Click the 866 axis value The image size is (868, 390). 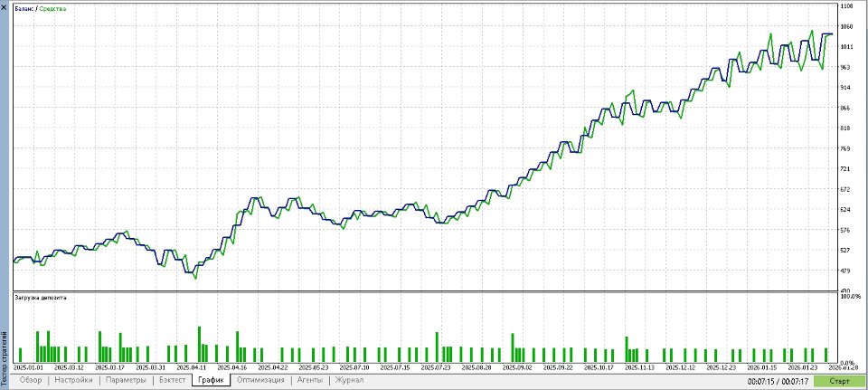click(x=845, y=108)
